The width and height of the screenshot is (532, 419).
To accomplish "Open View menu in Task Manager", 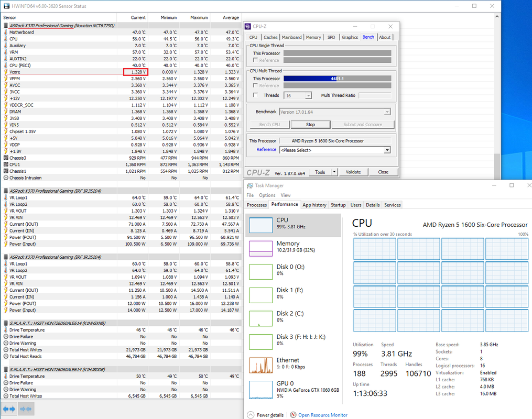I will click(285, 195).
